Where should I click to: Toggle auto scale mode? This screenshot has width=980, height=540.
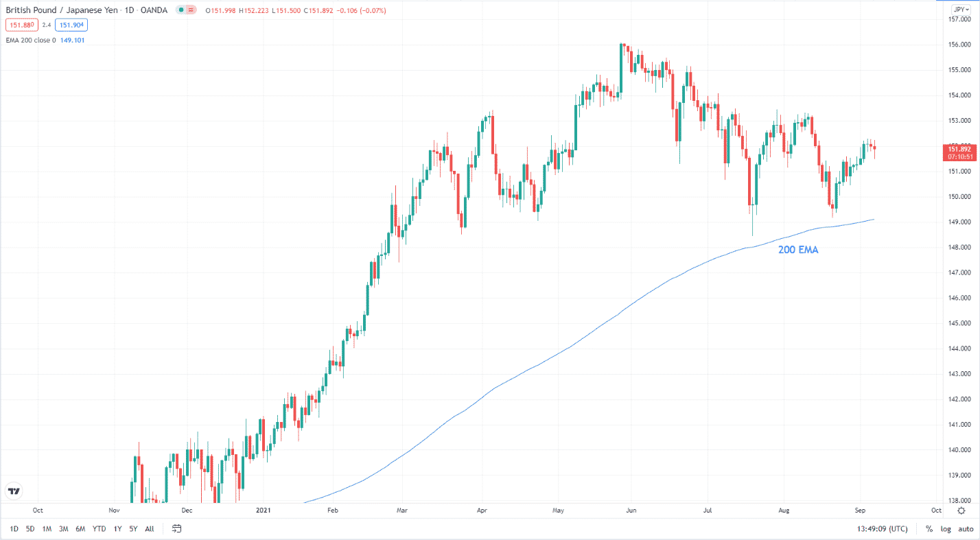(966, 529)
